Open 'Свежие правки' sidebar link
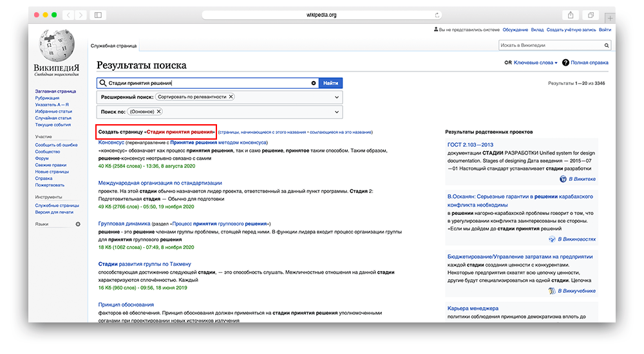This screenshot has height=354, width=644. (51, 165)
